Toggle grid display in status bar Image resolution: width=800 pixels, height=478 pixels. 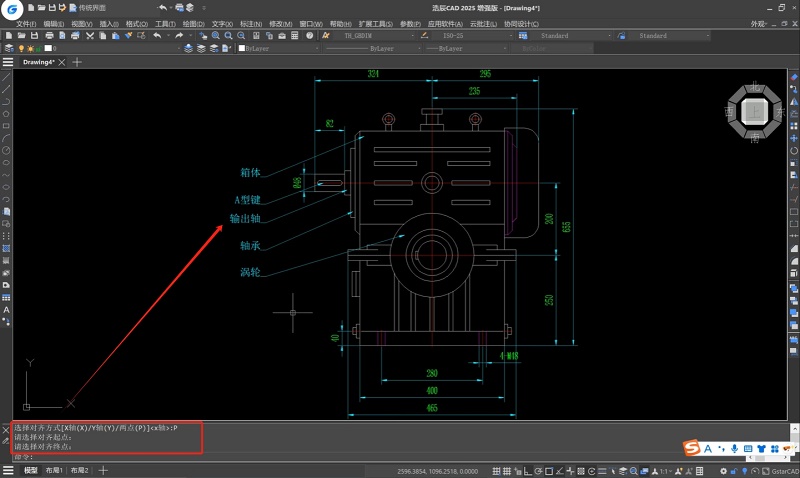point(507,471)
